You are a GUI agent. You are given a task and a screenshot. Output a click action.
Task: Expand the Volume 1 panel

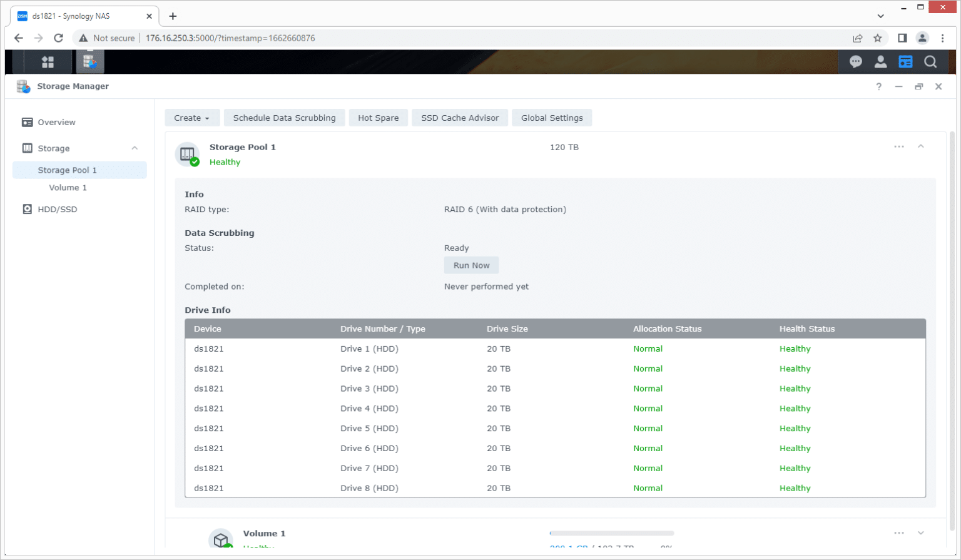coord(921,533)
